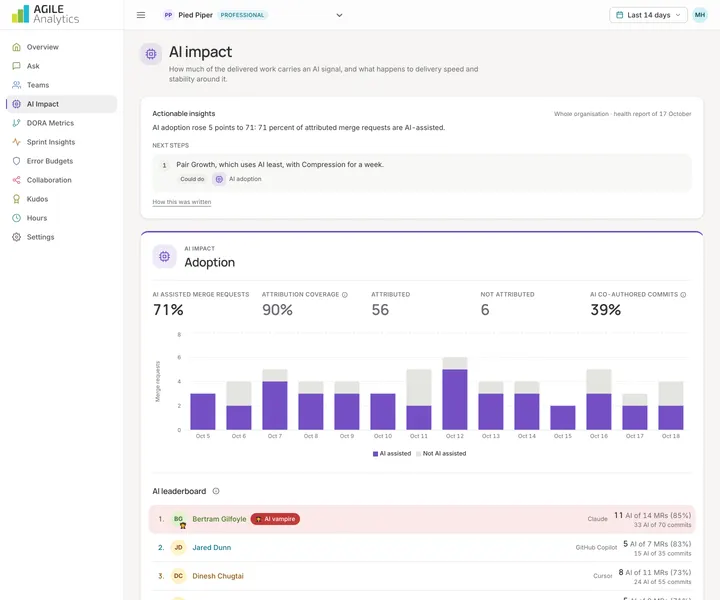The height and width of the screenshot is (600, 720).
Task: Click the Could do tag
Action: 192,179
